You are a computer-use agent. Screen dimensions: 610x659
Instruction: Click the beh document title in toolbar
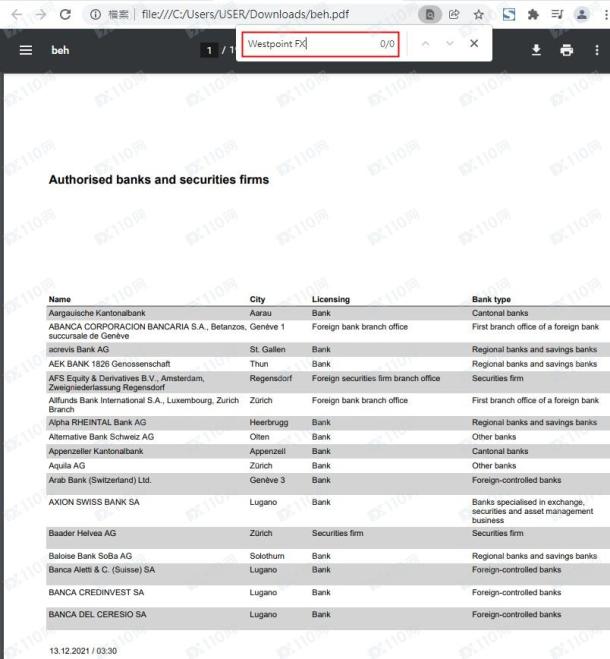pyautogui.click(x=60, y=50)
